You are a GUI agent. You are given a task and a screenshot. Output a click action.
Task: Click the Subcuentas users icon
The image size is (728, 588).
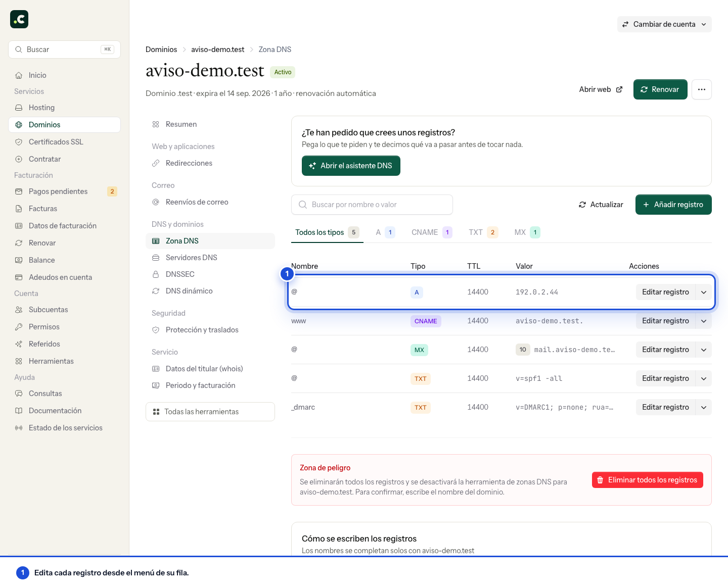[19, 310]
